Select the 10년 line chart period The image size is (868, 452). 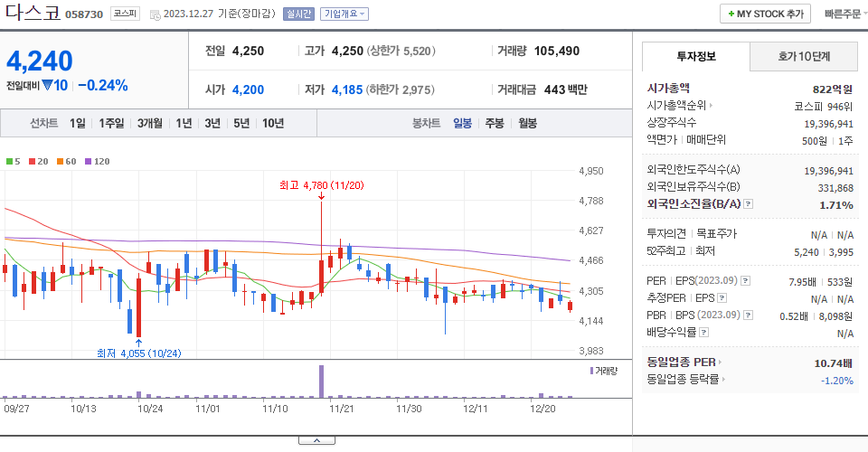point(273,123)
